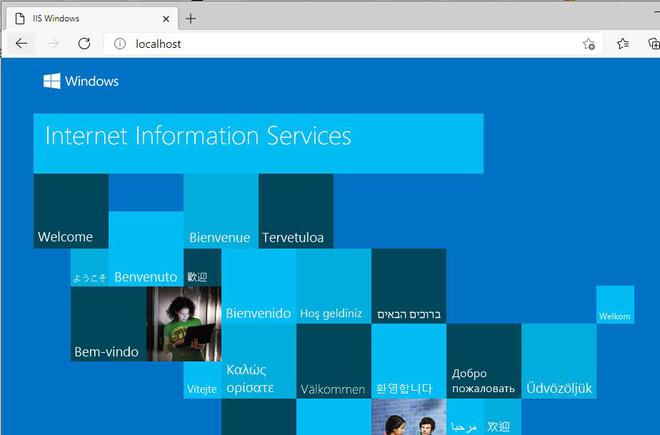Click the Tervetuloa tile
Viewport: 660px width, 435px height.
pos(296,211)
